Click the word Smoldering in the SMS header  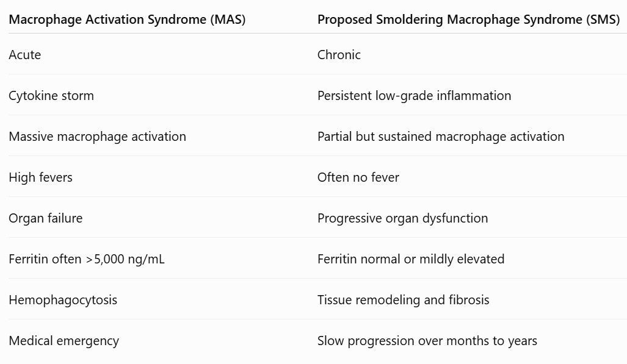click(409, 20)
